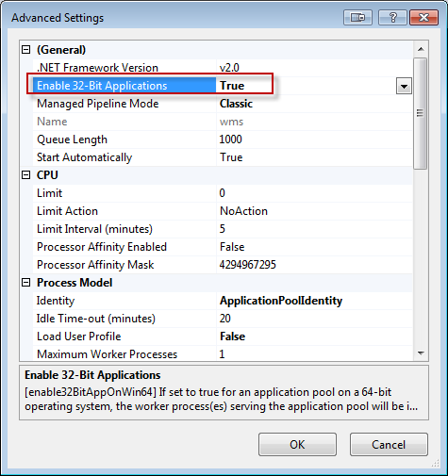448x476 pixels.
Task: Click the scrollbar up arrow
Action: click(x=421, y=49)
